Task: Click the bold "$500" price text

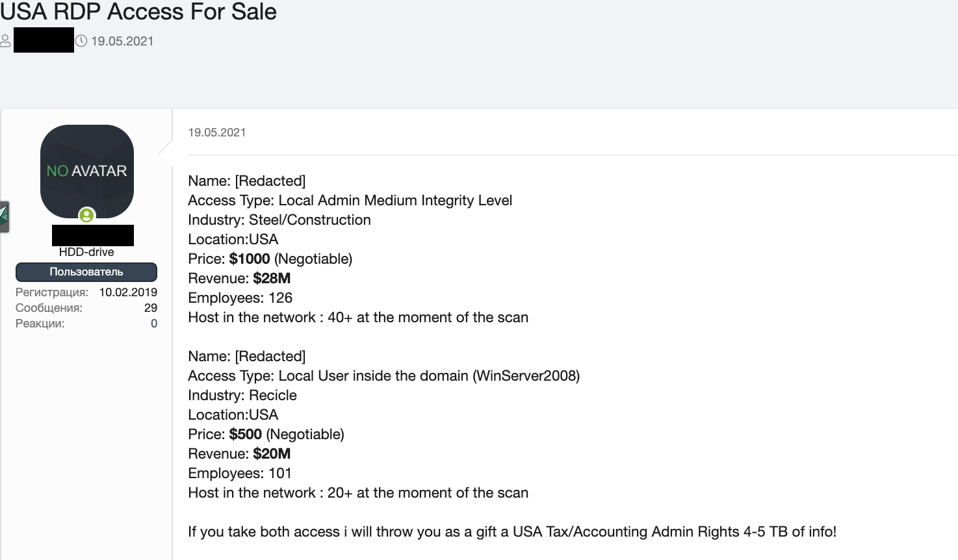Action: [246, 435]
